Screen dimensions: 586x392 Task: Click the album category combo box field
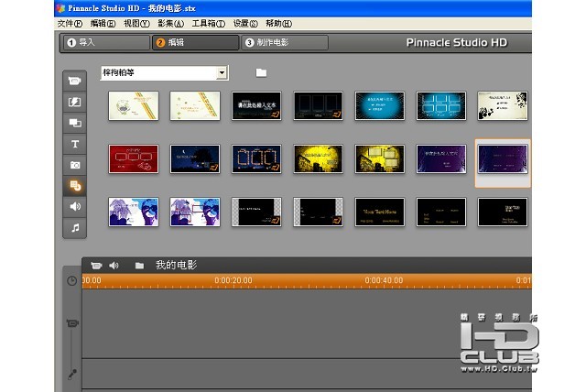[165, 72]
